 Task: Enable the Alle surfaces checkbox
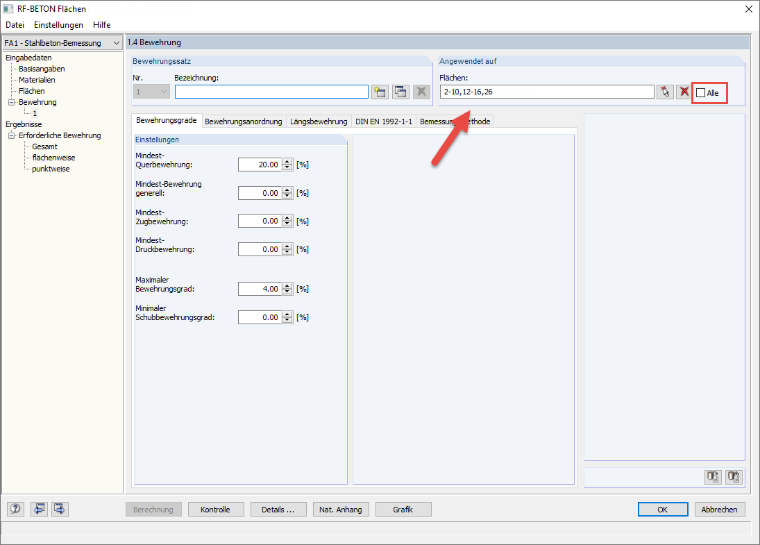(x=700, y=93)
